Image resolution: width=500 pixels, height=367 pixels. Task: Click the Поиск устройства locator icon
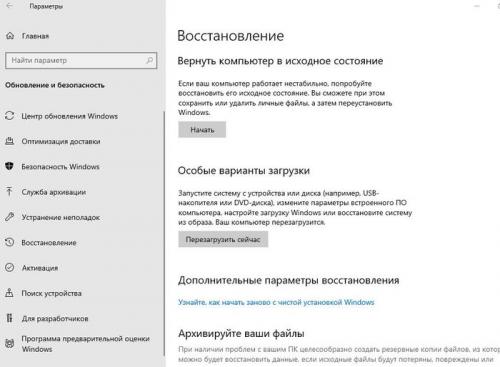pos(9,293)
